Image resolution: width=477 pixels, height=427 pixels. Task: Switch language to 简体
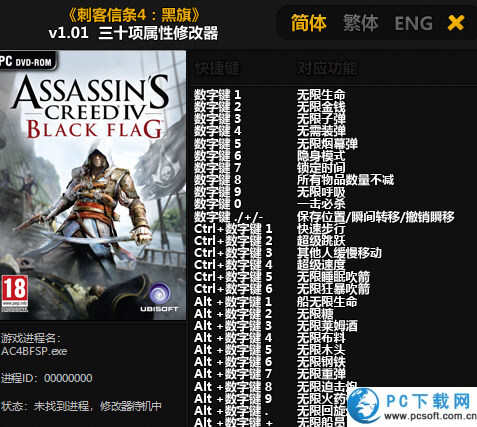(309, 23)
